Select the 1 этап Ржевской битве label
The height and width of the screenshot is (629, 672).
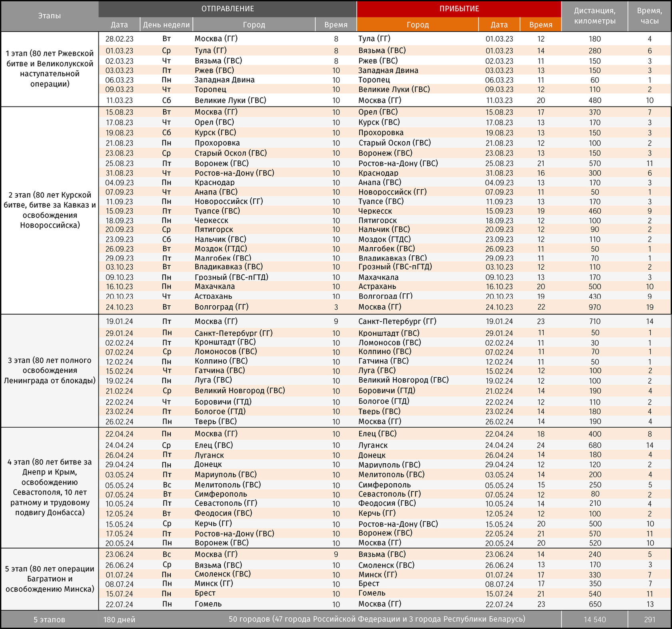pos(50,69)
